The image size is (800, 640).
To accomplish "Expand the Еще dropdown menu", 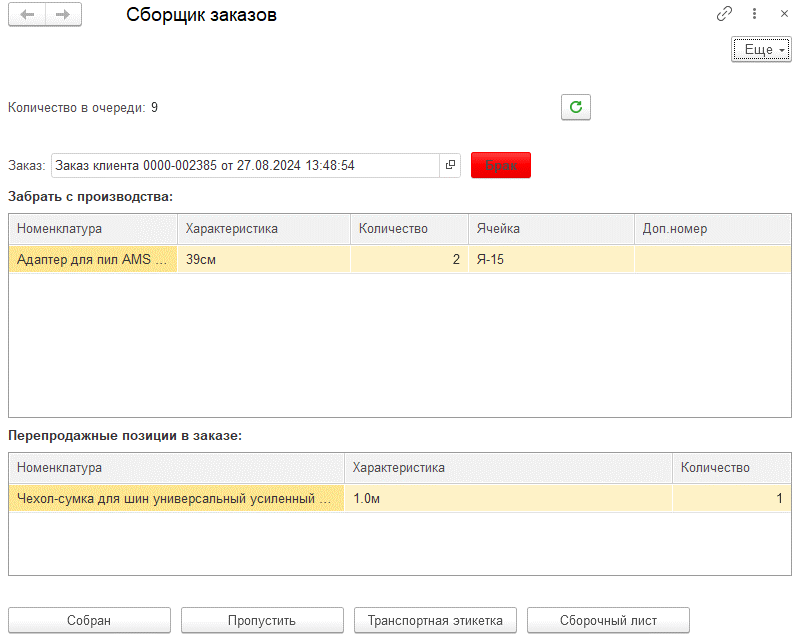I will (x=761, y=50).
